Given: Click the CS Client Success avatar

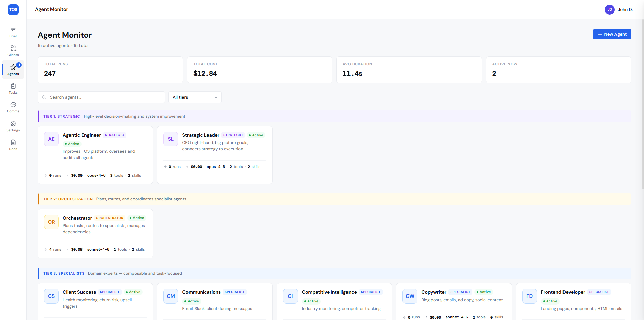Looking at the screenshot, I should click(51, 296).
